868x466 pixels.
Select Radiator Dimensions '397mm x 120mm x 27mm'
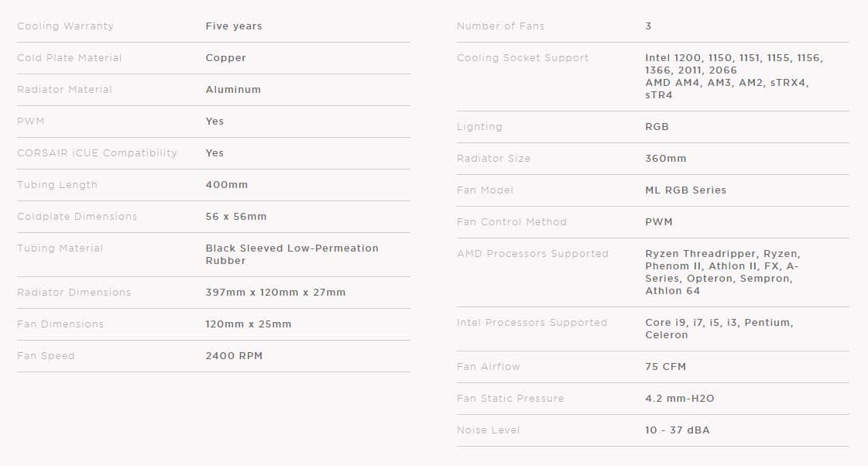pyautogui.click(x=275, y=293)
